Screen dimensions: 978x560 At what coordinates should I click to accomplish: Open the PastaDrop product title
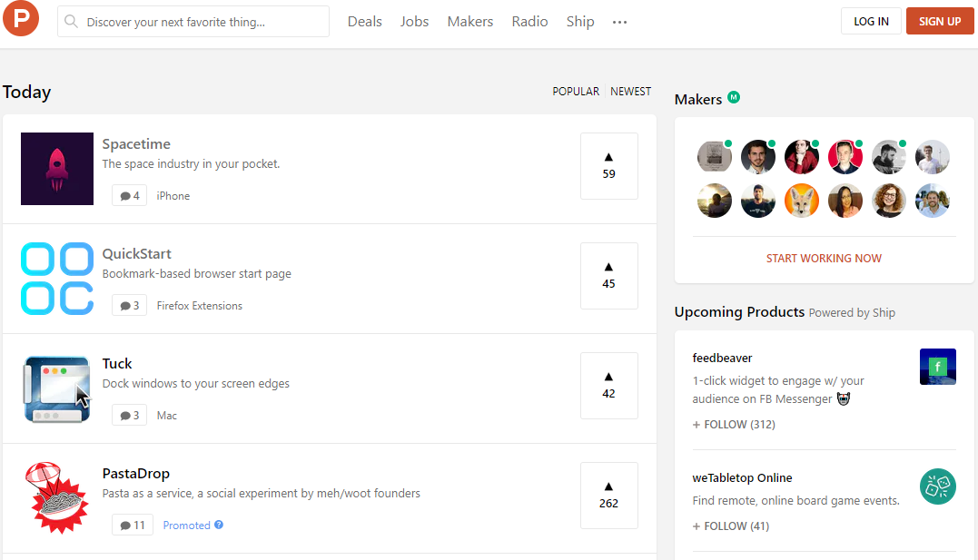pos(136,473)
